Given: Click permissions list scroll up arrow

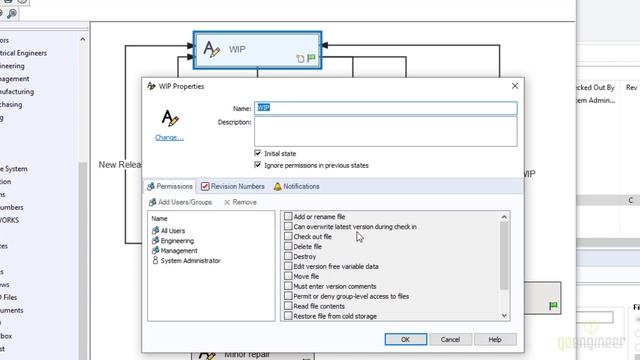Looking at the screenshot, I should [504, 217].
